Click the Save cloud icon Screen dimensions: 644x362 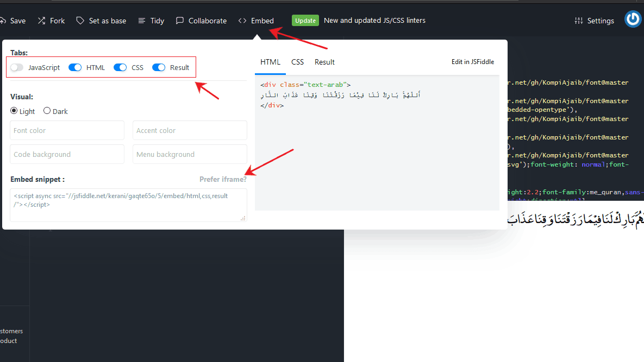coord(3,21)
